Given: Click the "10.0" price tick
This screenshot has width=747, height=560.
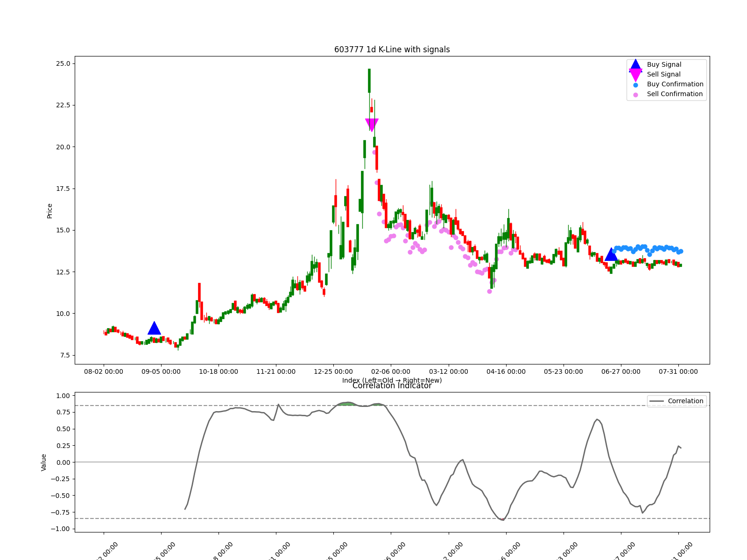Looking at the screenshot, I should (63, 314).
